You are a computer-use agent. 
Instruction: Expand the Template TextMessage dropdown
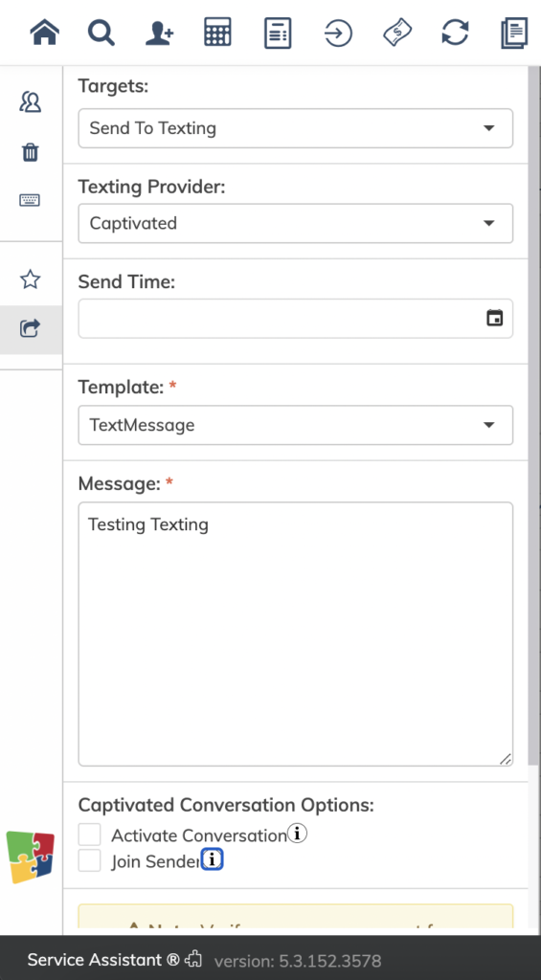[295, 425]
